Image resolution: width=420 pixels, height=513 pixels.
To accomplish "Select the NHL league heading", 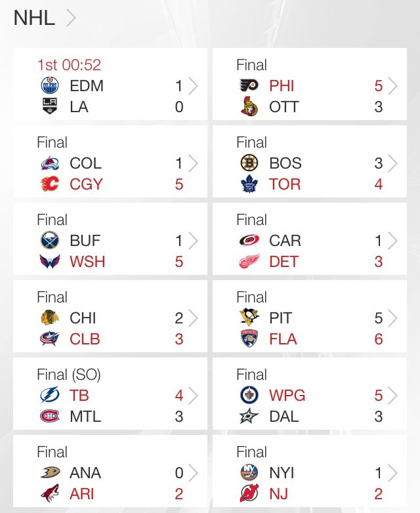I will pyautogui.click(x=34, y=18).
